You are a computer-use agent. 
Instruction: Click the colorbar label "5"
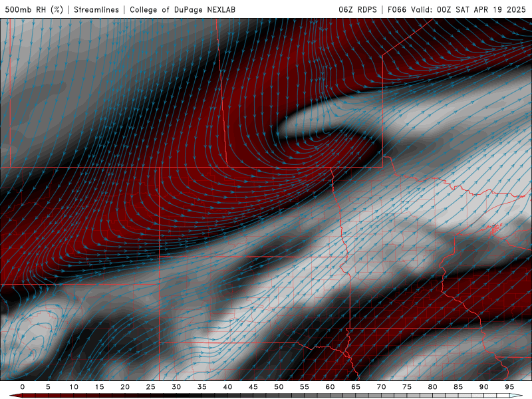click(x=48, y=387)
